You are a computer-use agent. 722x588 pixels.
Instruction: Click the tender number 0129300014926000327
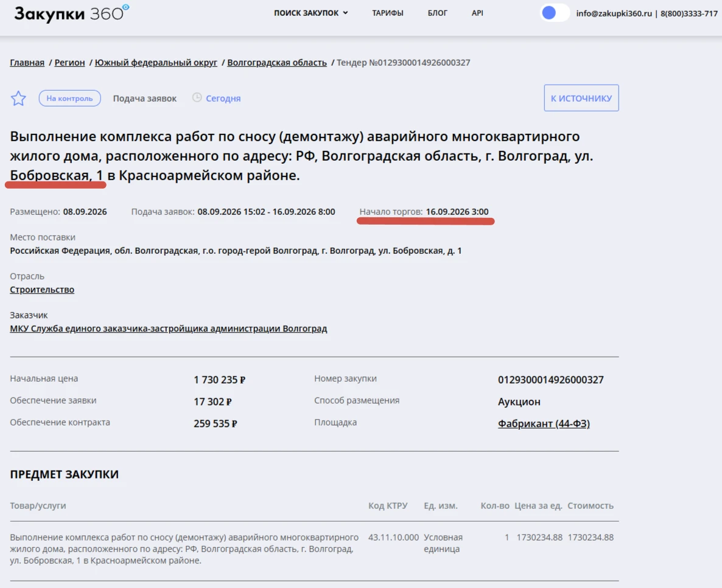[x=551, y=380]
